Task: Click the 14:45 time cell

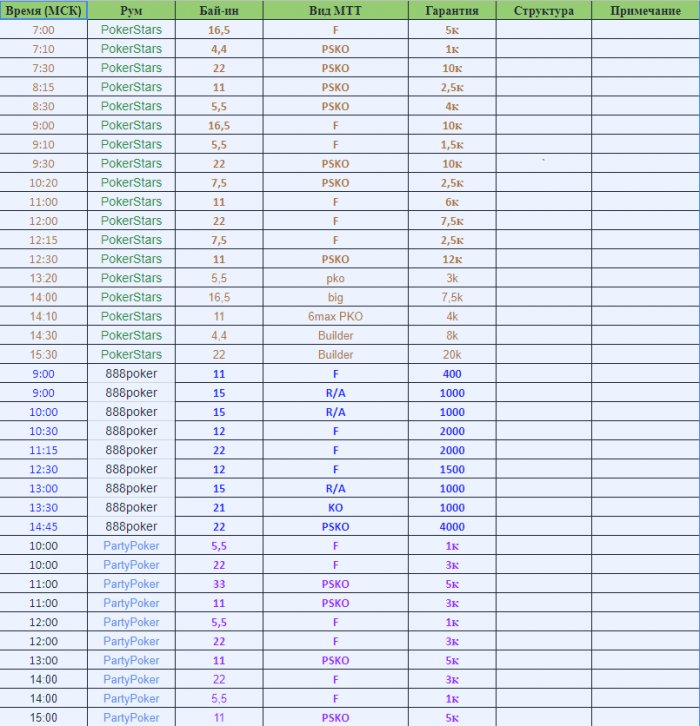Action: pos(44,526)
